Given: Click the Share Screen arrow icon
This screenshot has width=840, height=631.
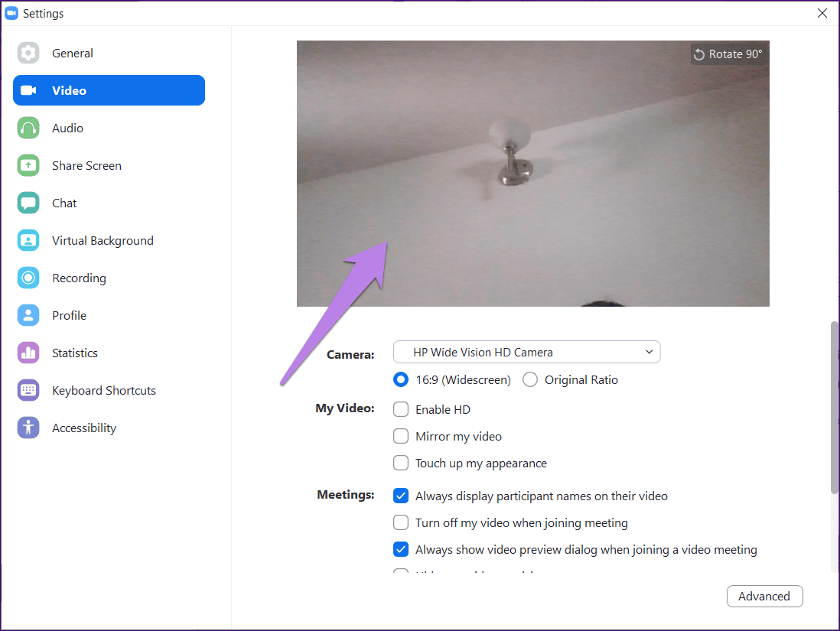Looking at the screenshot, I should (x=28, y=165).
